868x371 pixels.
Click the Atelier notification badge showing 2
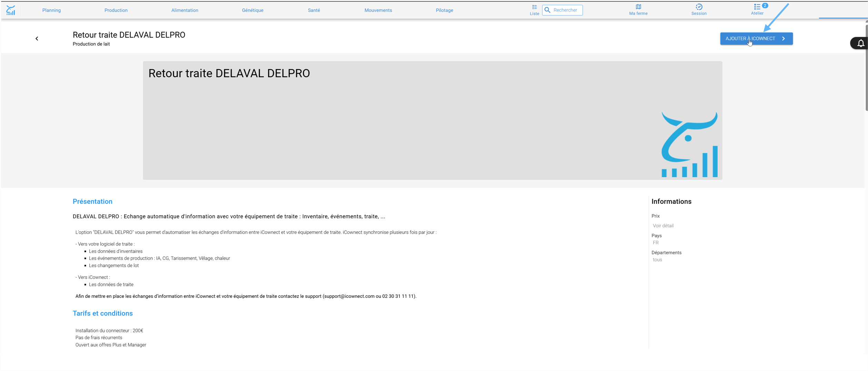coord(765,6)
